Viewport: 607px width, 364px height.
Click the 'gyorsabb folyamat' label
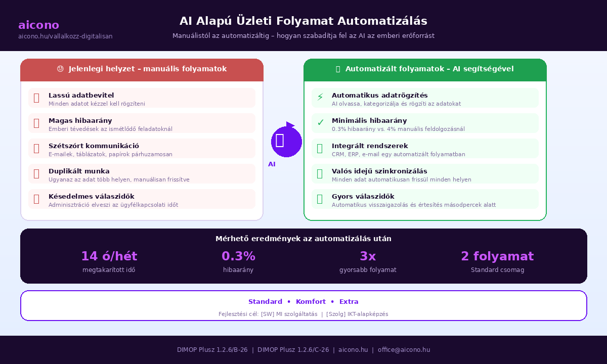click(368, 270)
